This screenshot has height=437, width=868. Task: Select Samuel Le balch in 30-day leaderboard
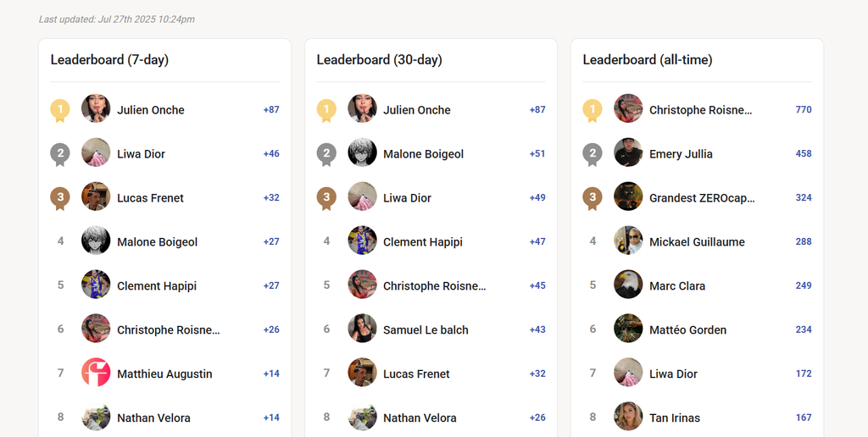pyautogui.click(x=426, y=330)
